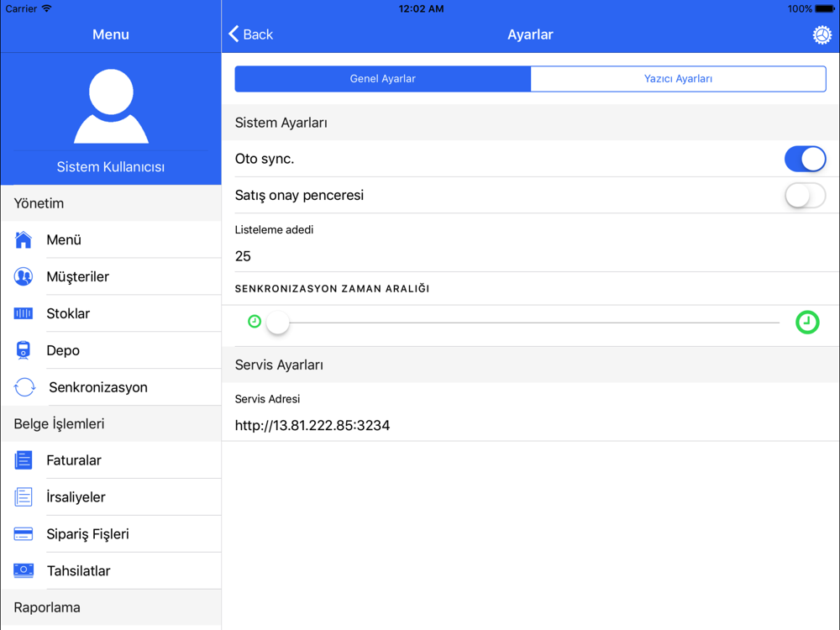Select the Faturalar document icon
Viewport: 840px width, 630px height.
(24, 460)
